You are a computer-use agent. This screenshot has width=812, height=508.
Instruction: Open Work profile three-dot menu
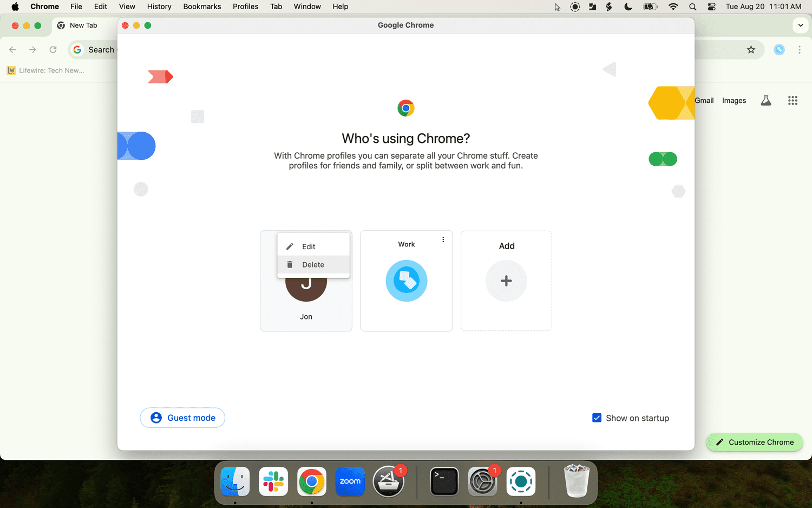443,240
